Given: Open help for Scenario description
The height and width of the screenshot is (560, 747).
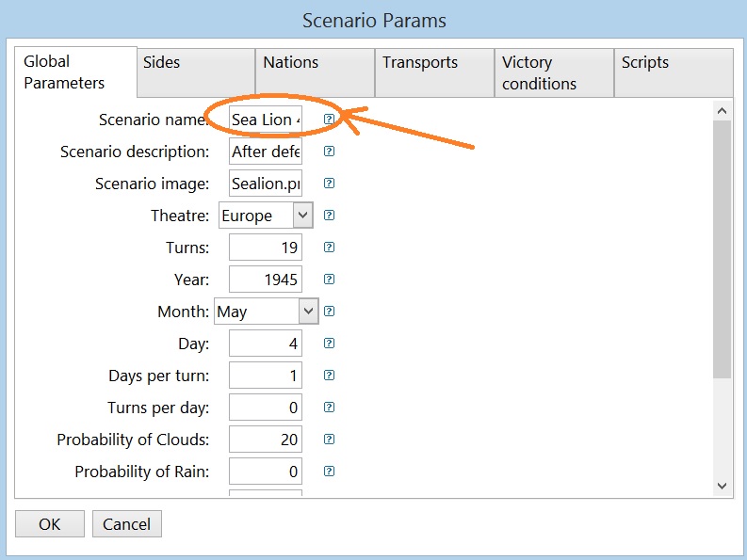Looking at the screenshot, I should (329, 152).
